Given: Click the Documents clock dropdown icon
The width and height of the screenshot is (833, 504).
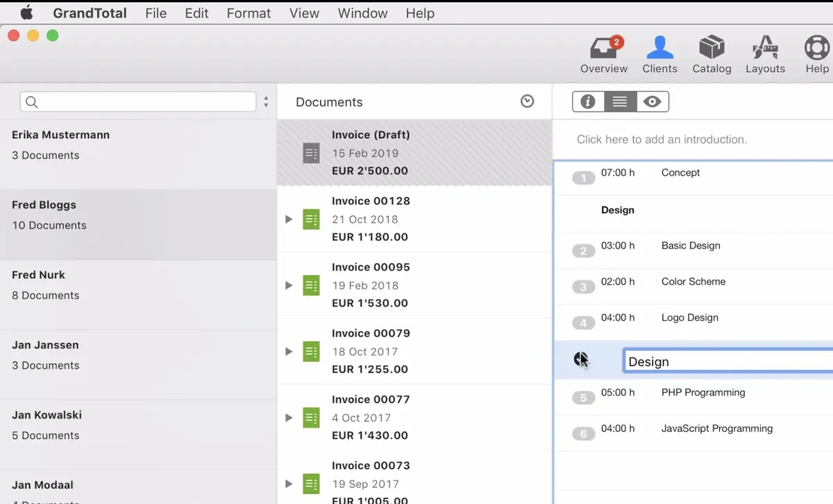Looking at the screenshot, I should [528, 101].
